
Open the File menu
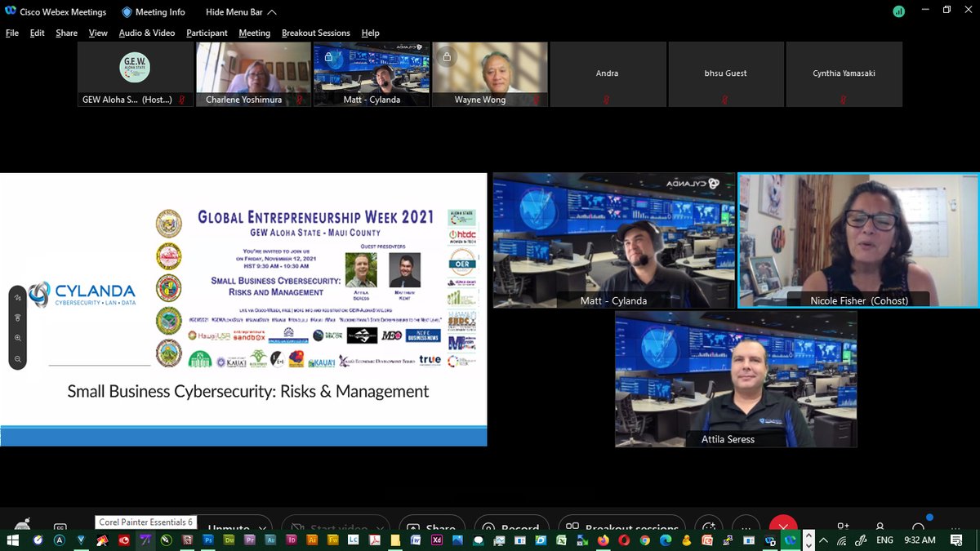tap(12, 33)
